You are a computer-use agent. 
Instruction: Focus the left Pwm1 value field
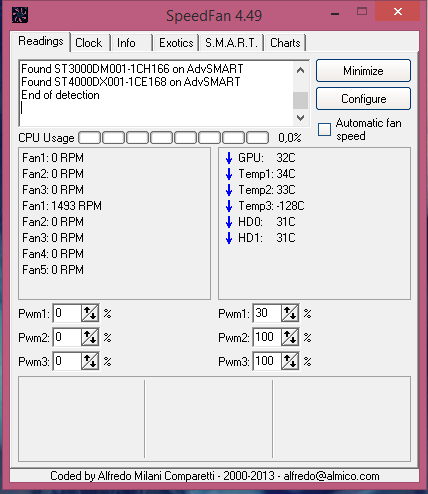(x=67, y=313)
